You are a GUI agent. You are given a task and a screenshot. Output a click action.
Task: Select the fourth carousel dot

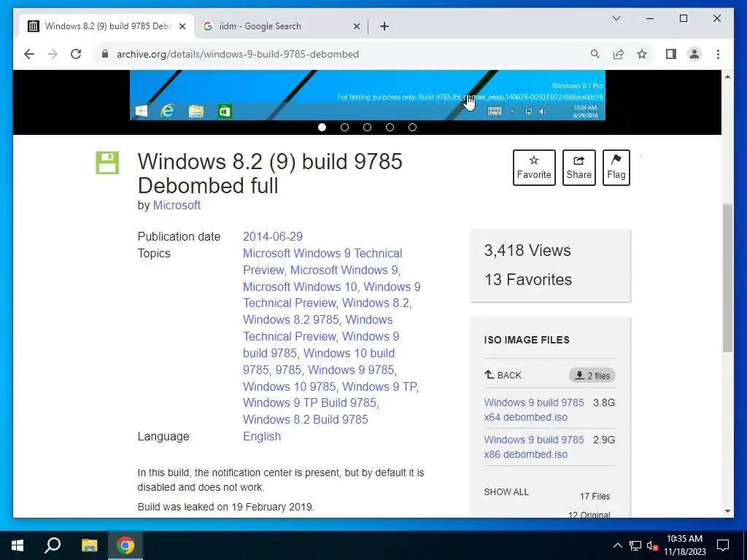tap(390, 127)
